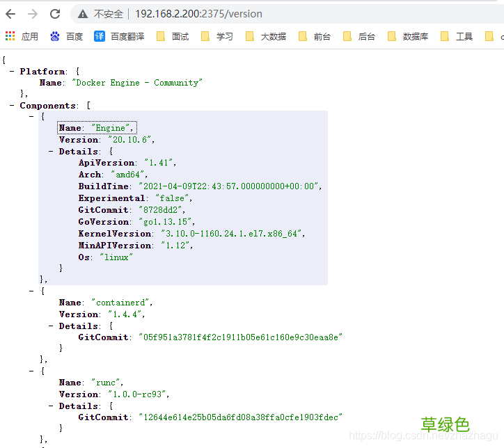Open the 百度翻译 bookmark icon
The height and width of the screenshot is (448, 504).
(100, 36)
